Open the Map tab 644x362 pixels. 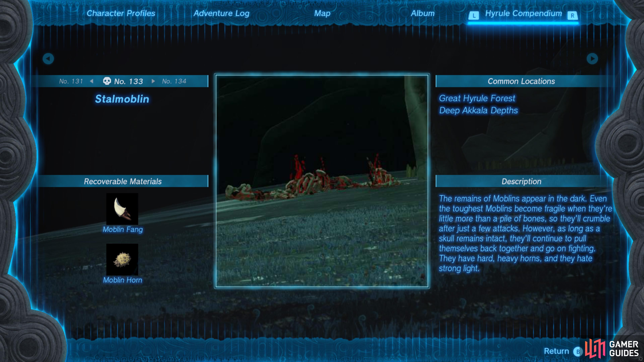pos(322,13)
